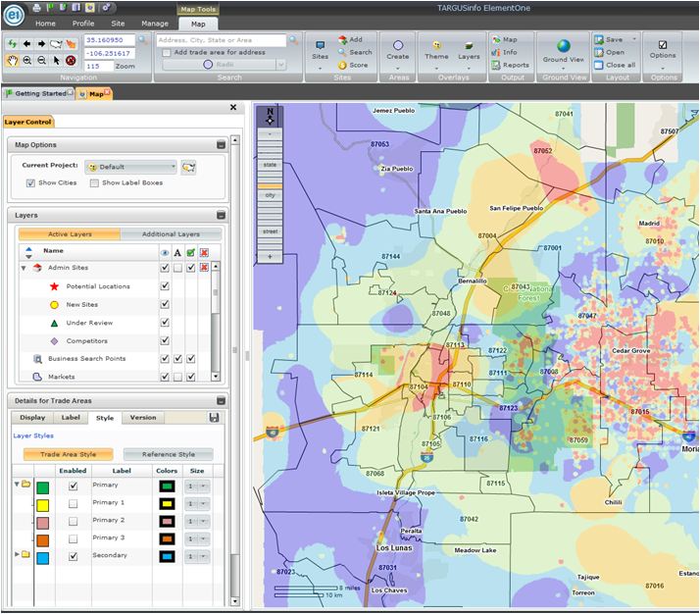The width and height of the screenshot is (700, 614).
Task: Collapse the Map Options panel
Action: (221, 145)
